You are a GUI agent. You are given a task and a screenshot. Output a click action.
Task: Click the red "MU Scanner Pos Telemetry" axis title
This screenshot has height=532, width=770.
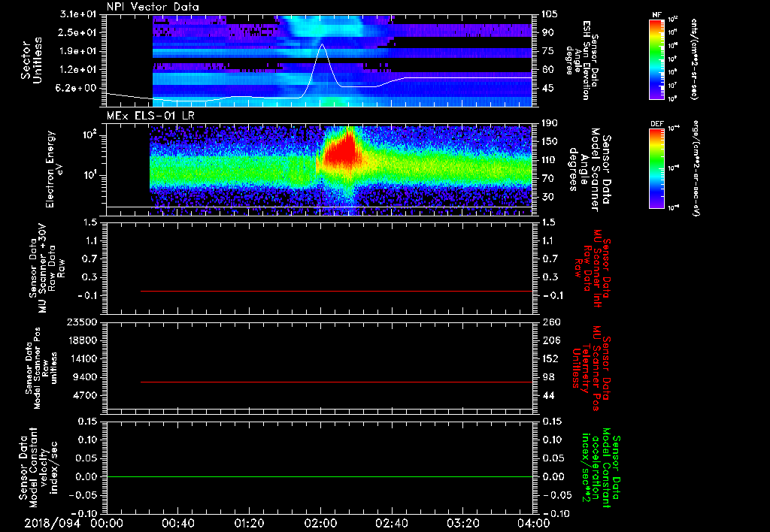tap(592, 369)
